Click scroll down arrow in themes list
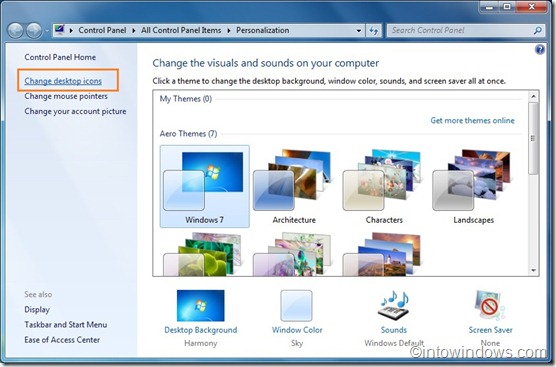556x367 pixels. (x=533, y=271)
